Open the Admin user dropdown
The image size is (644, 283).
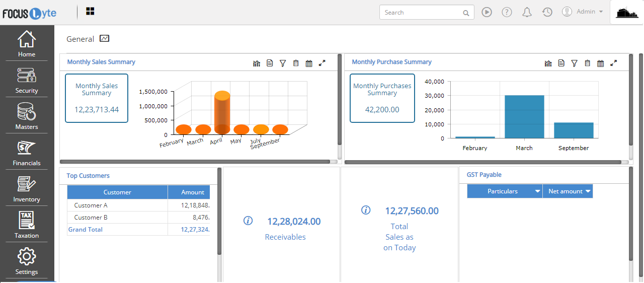[583, 12]
